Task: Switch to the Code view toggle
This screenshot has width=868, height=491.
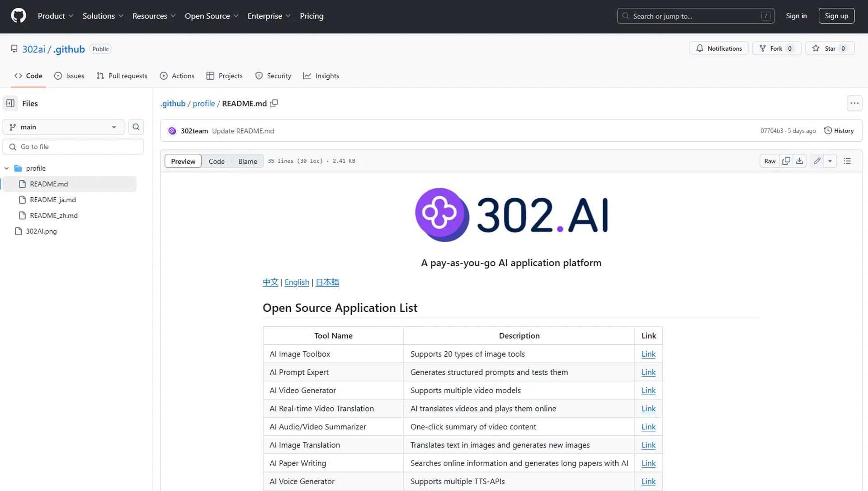Action: tap(217, 161)
